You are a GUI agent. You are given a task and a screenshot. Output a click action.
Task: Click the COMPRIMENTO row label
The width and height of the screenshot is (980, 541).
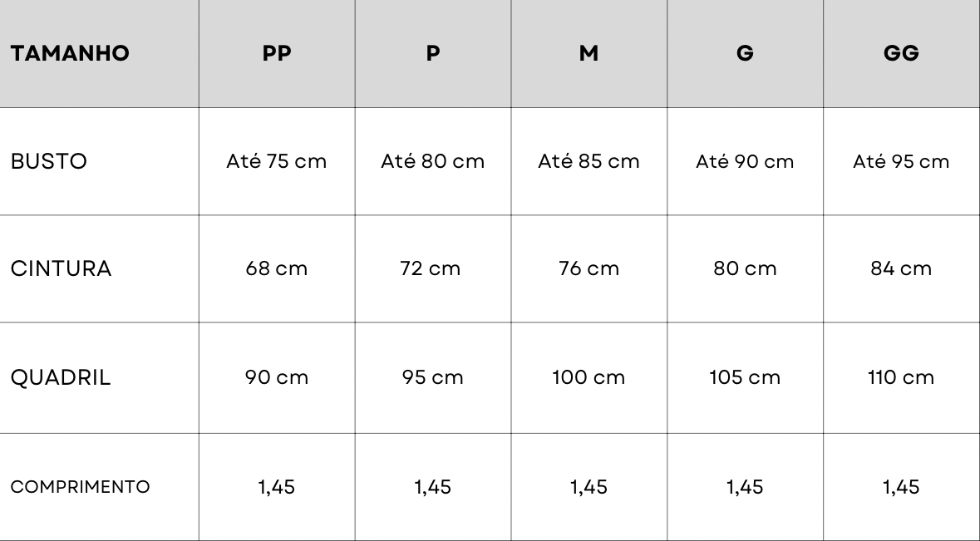tap(80, 487)
